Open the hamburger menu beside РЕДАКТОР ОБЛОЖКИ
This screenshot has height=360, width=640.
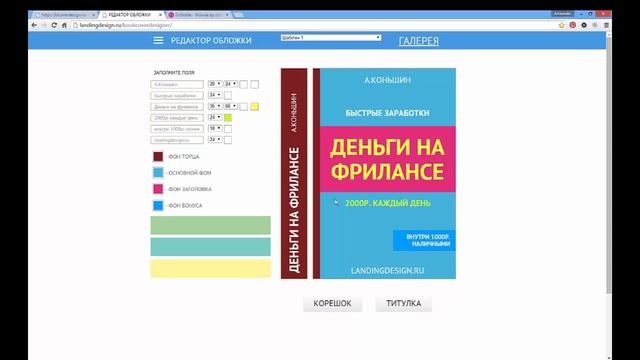pos(158,40)
